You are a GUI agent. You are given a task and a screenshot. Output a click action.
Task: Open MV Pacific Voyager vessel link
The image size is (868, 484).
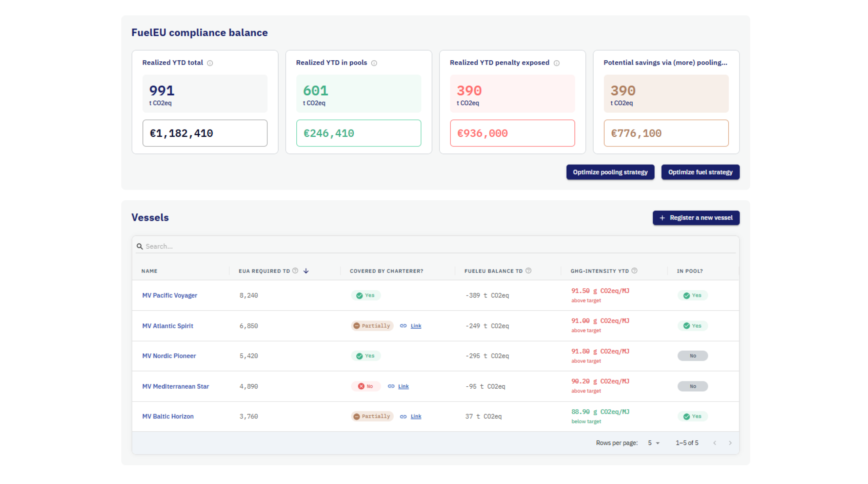170,295
